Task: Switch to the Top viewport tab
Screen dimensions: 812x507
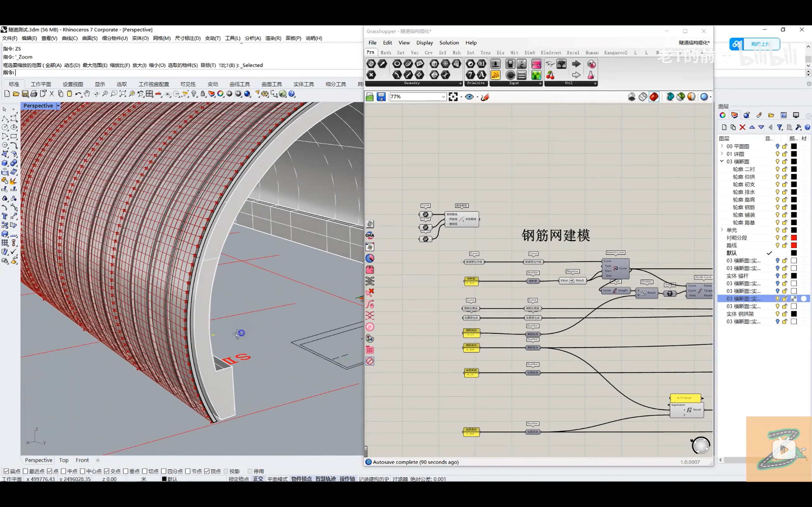Action: (x=64, y=460)
